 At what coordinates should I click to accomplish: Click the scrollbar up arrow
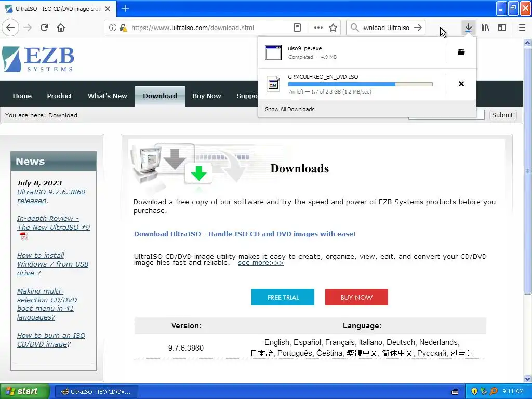pos(527,43)
